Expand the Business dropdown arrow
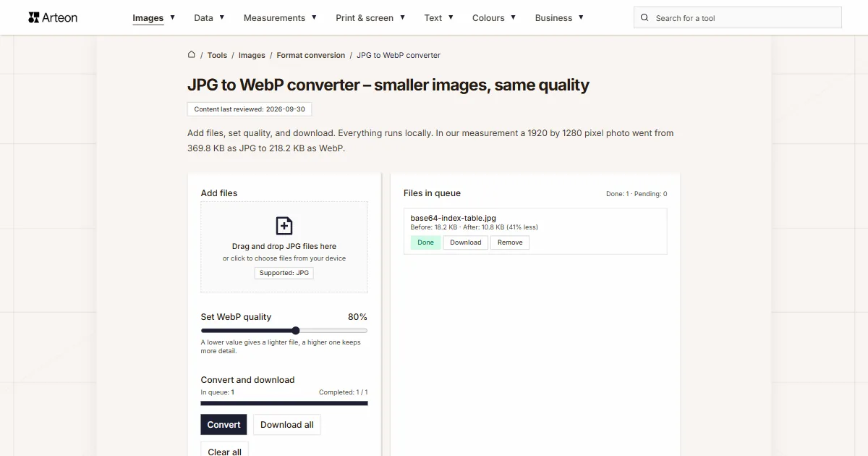868x456 pixels. (x=581, y=17)
